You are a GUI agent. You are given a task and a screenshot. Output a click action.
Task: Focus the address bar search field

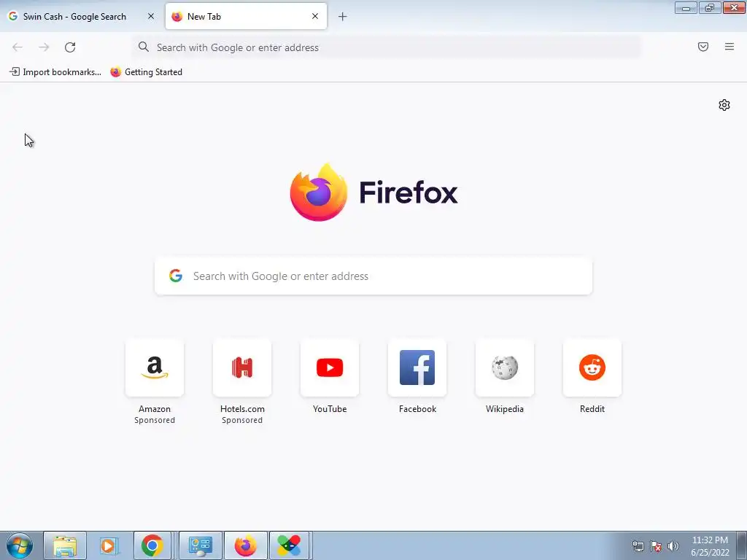[x=387, y=47]
